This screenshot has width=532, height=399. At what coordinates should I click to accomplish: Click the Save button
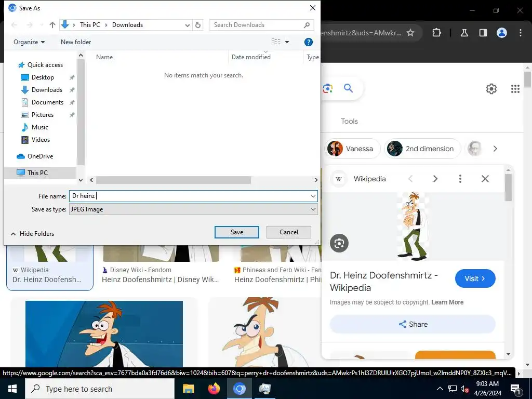pyautogui.click(x=237, y=232)
